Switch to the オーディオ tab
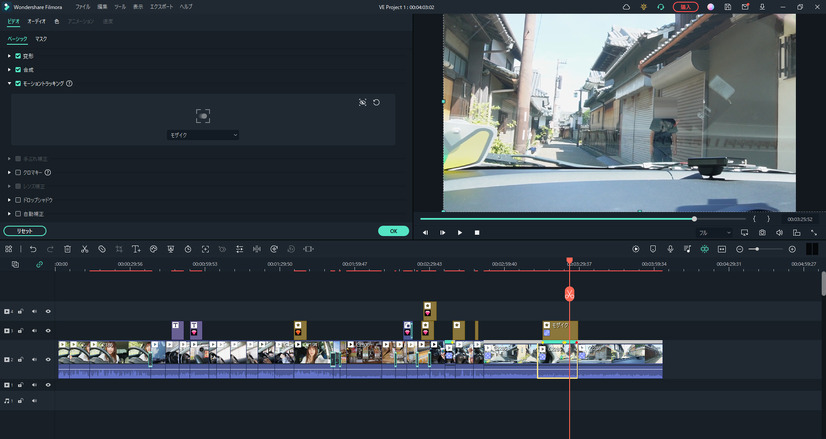Image resolution: width=826 pixels, height=439 pixels. click(x=36, y=22)
